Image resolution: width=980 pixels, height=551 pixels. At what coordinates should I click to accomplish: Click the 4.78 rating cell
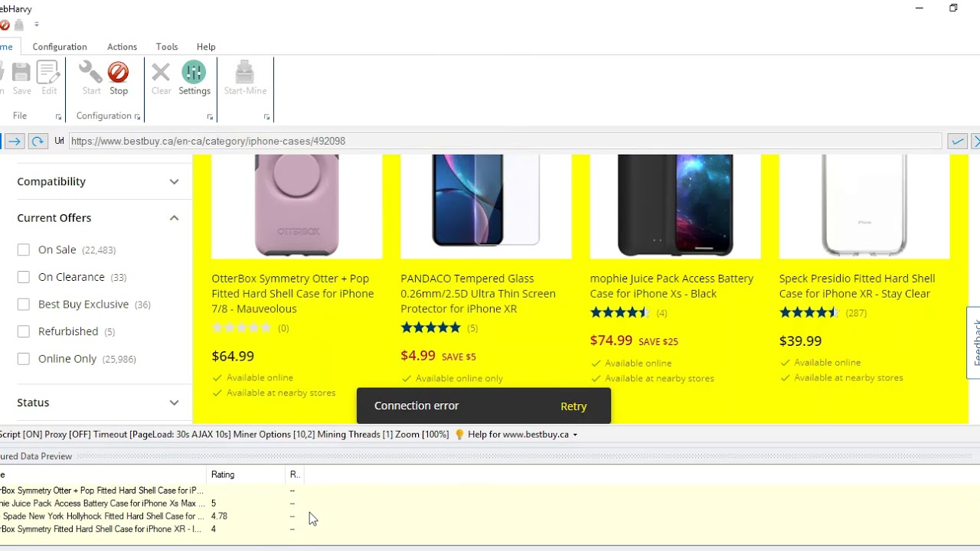219,516
